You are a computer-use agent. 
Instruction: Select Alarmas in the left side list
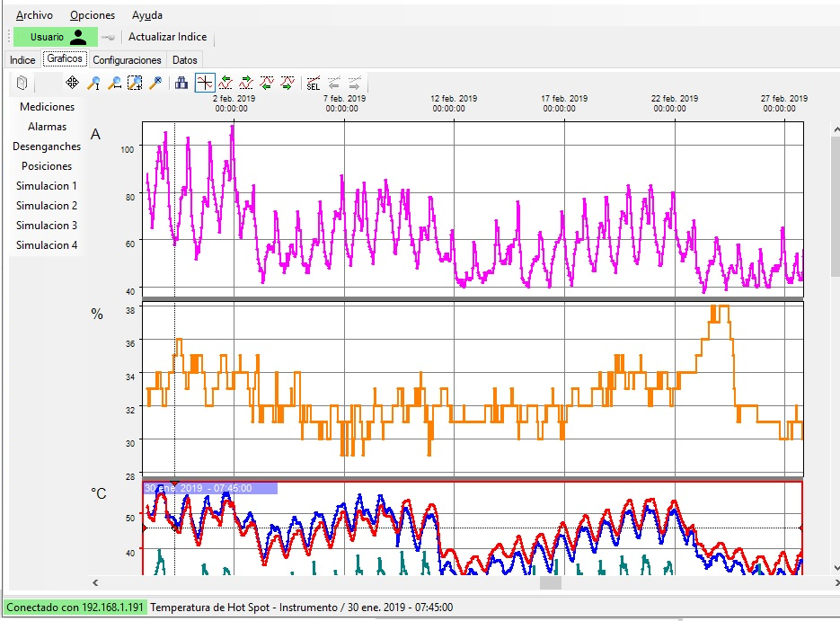[47, 127]
